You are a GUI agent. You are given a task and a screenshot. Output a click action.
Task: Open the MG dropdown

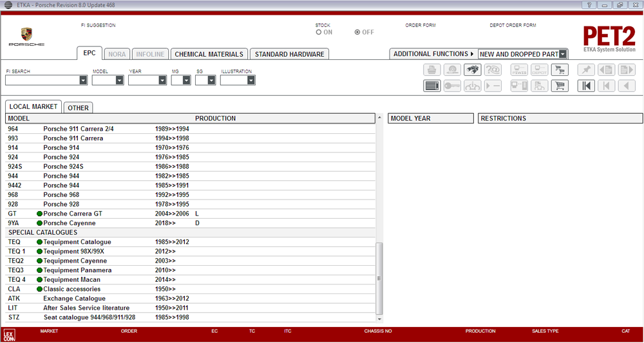[x=187, y=80]
